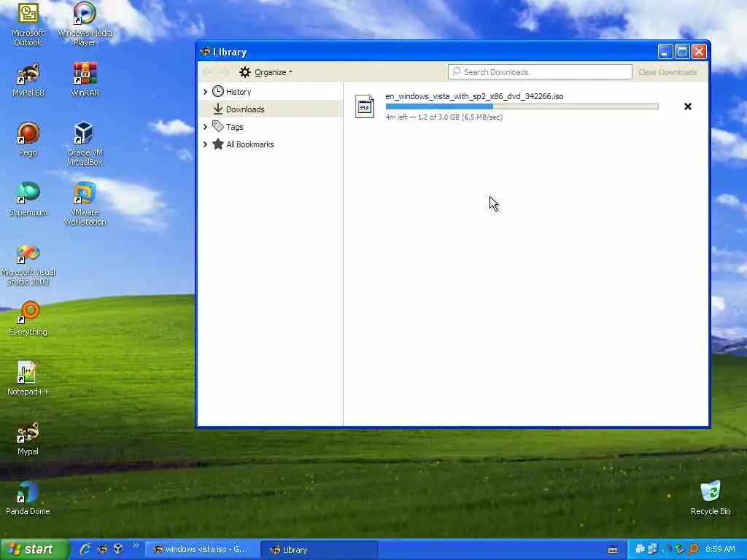This screenshot has width=747, height=560.
Task: Maximize the Library window
Action: pyautogui.click(x=682, y=52)
